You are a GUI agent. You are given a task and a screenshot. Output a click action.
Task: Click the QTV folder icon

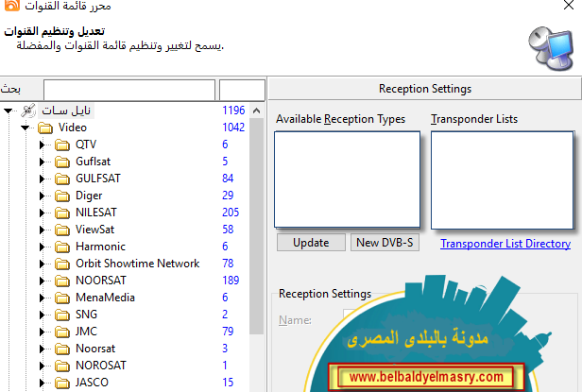tap(62, 145)
